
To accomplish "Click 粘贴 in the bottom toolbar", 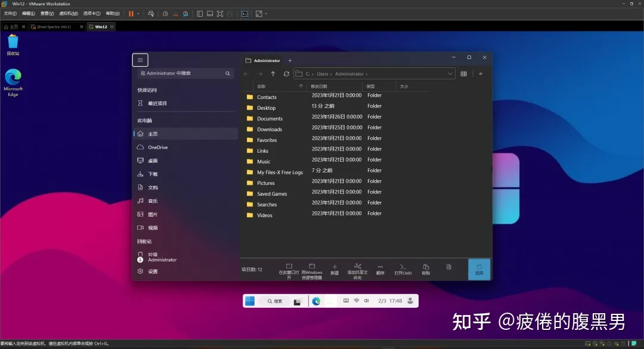I will pos(426,270).
